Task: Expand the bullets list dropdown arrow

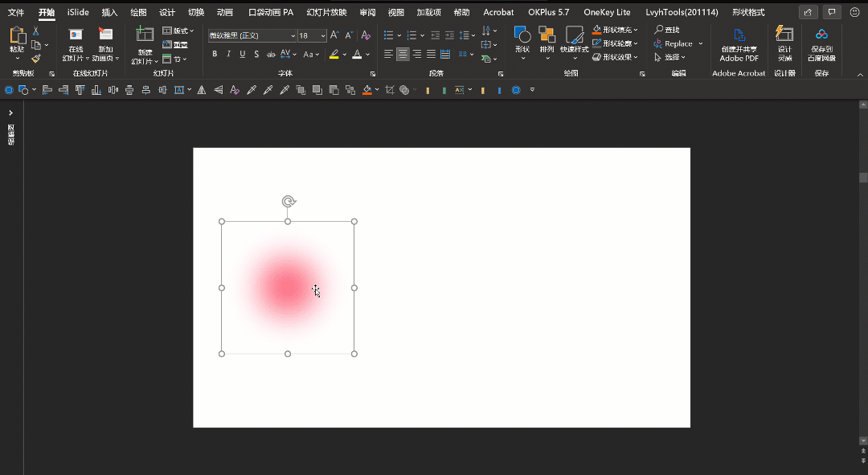Action: click(399, 35)
